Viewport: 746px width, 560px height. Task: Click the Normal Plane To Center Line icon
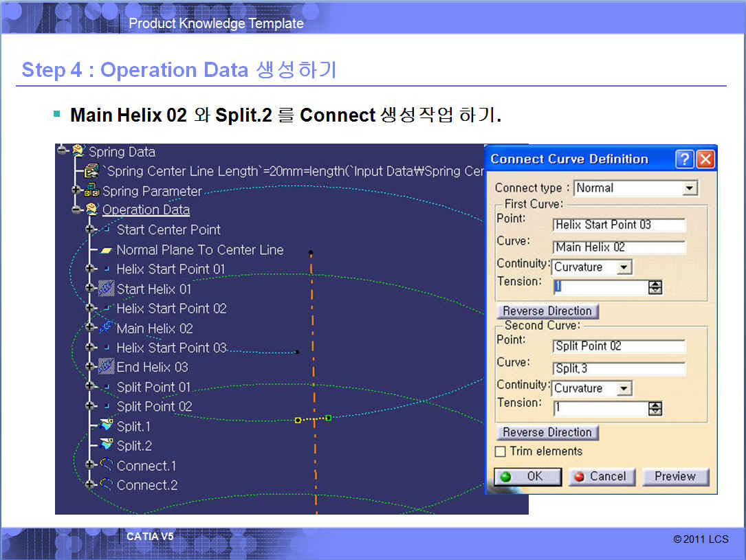(106, 250)
